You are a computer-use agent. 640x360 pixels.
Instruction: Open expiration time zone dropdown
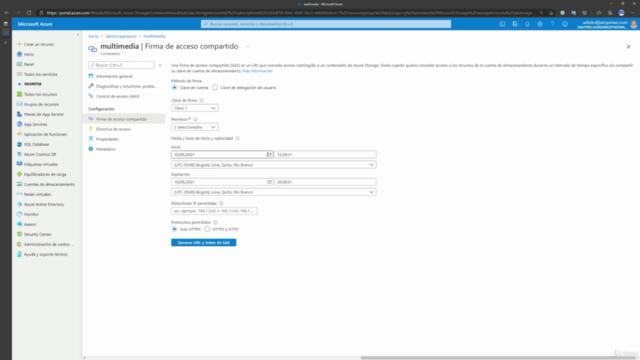pyautogui.click(x=273, y=192)
